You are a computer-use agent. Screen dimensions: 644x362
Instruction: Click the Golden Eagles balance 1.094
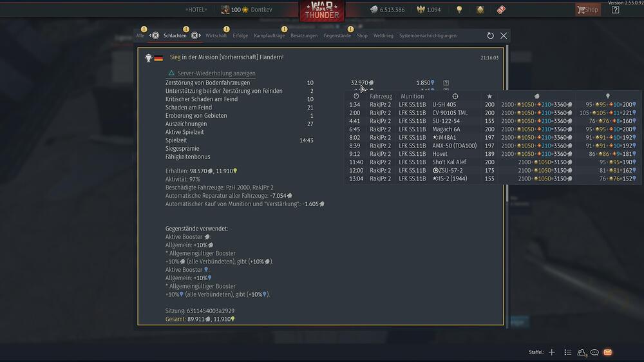429,10
